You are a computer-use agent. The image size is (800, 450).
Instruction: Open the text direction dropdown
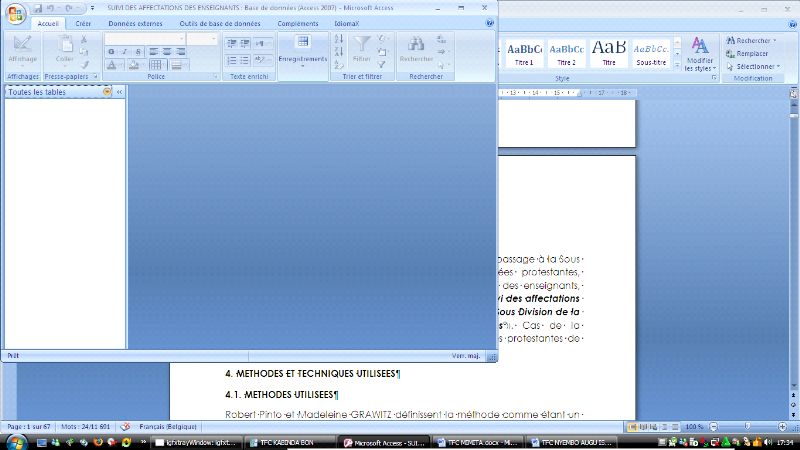(263, 43)
